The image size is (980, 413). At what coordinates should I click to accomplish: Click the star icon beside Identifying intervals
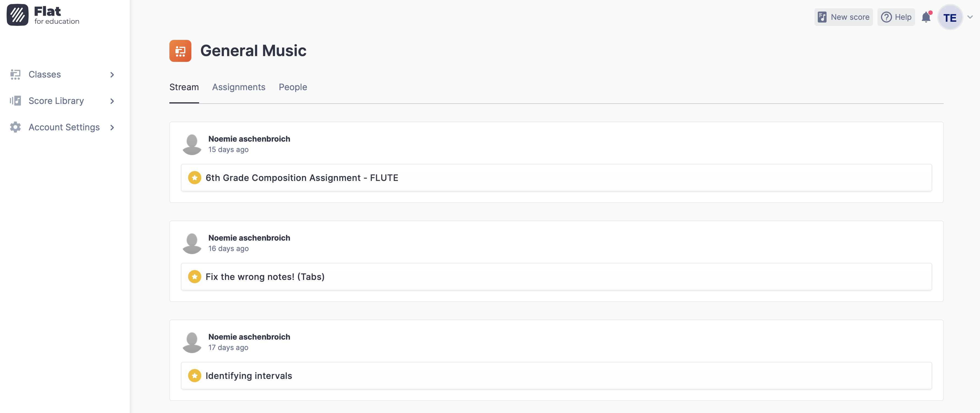[194, 376]
